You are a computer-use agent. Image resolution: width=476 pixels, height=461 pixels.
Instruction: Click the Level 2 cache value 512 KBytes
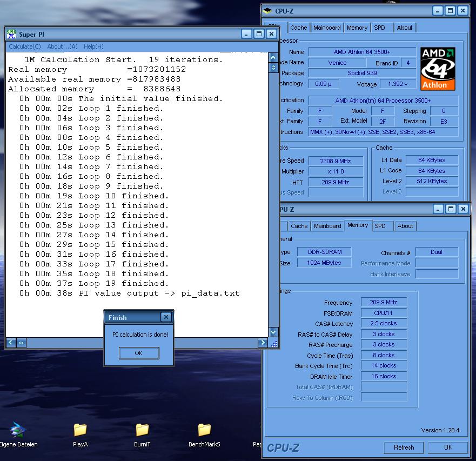coord(432,181)
